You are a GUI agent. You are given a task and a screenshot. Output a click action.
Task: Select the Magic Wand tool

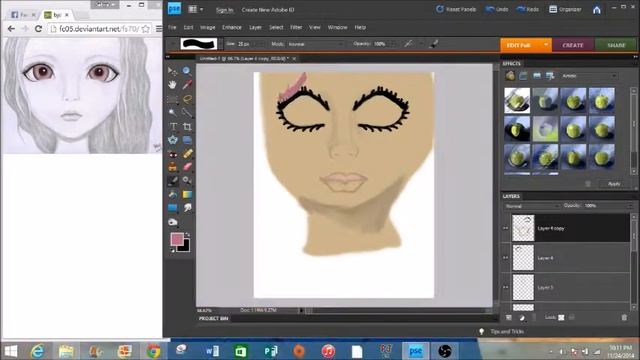point(172,113)
